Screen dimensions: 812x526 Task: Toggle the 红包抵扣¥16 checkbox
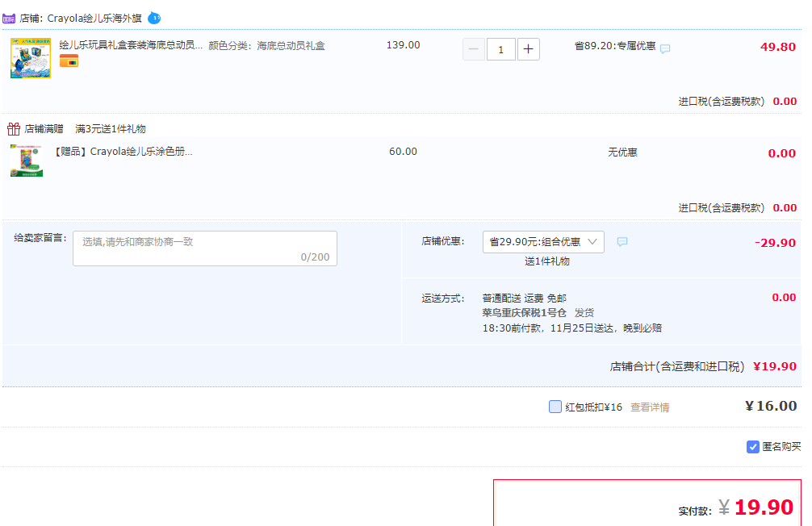pos(555,407)
